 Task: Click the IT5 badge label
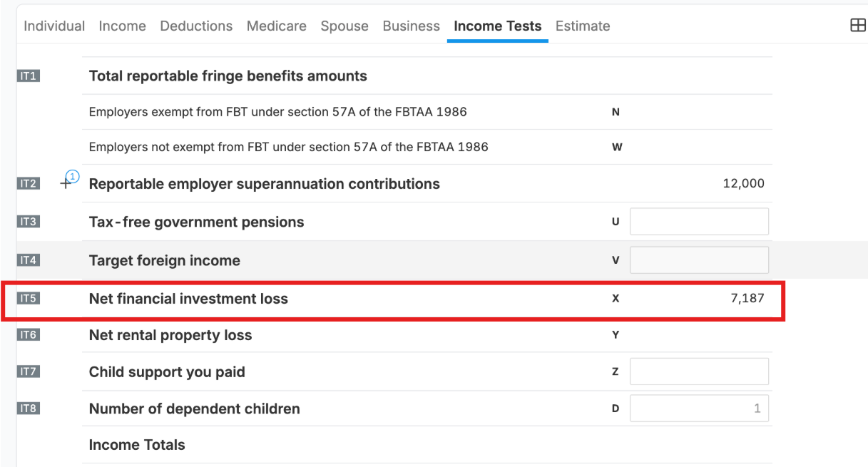click(29, 298)
